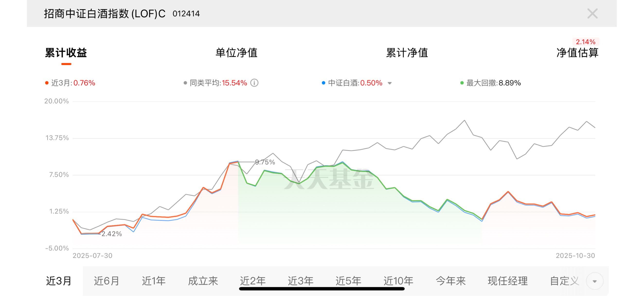The width and height of the screenshot is (644, 296).
Task: Toggle the 同类平均 gray legend dot
Action: coord(185,83)
